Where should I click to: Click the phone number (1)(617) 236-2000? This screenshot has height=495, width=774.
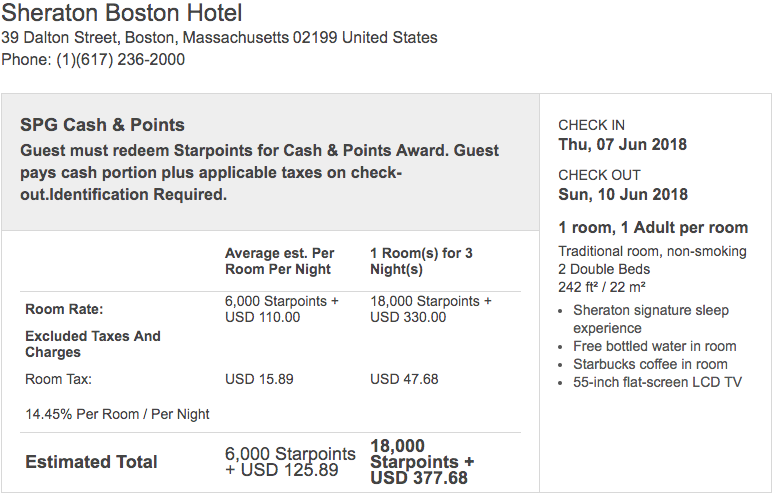click(120, 59)
